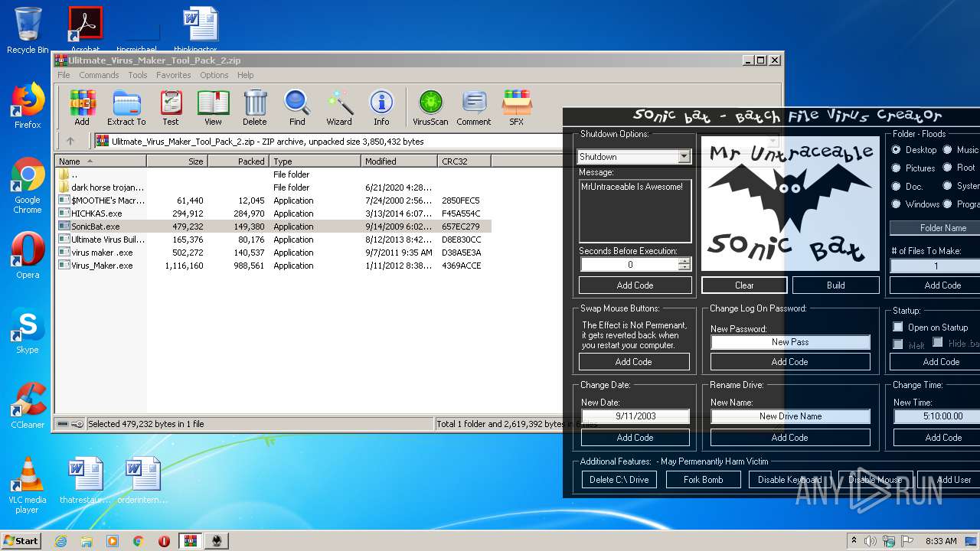980x551 pixels.
Task: Click Add Code under Shutdown Options
Action: pyautogui.click(x=635, y=285)
